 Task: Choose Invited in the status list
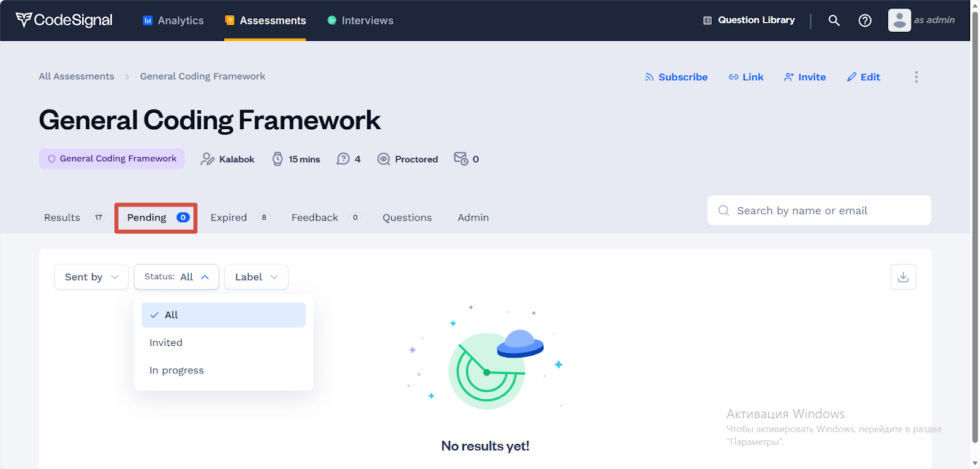(166, 343)
